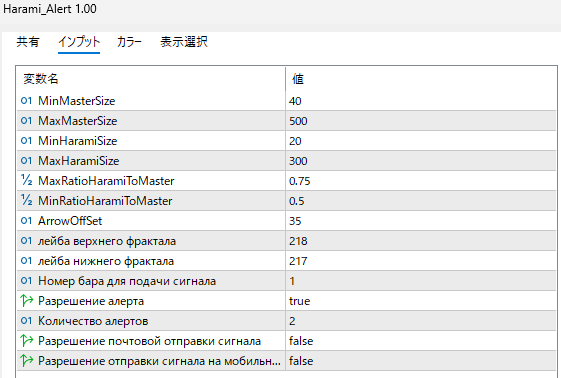Click the boolean icon beside Разрешение почтовой отправки сигнала
Screen dimensions: 561x378
pyautogui.click(x=26, y=341)
